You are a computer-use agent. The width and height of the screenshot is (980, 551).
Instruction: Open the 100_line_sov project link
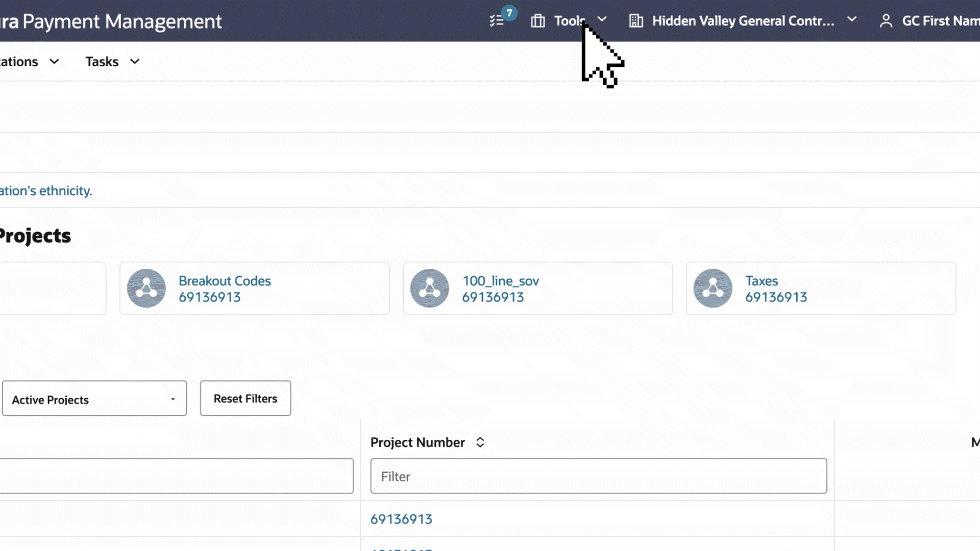click(500, 281)
